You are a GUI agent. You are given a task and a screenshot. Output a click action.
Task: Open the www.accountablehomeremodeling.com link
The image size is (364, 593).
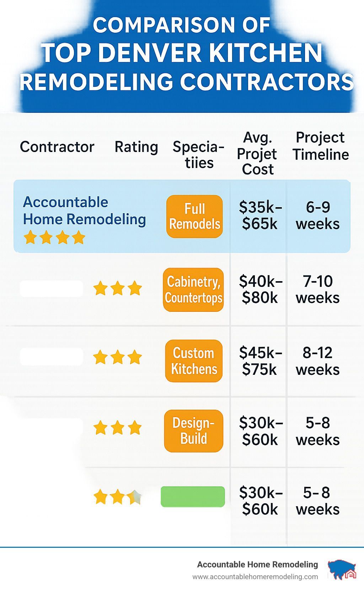(255, 577)
